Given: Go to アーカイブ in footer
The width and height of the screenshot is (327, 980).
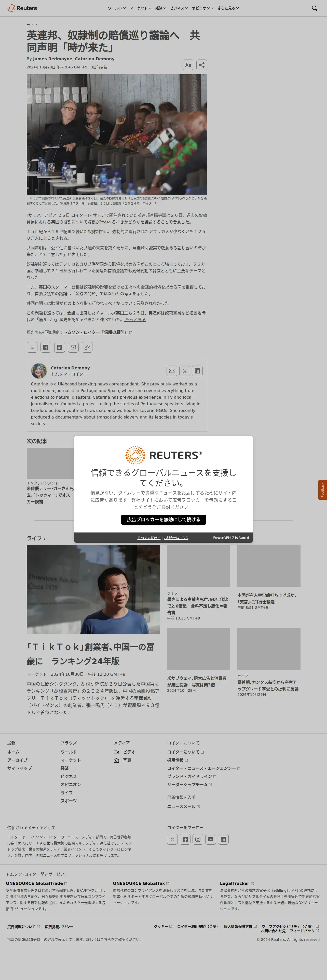Looking at the screenshot, I should coord(17,760).
